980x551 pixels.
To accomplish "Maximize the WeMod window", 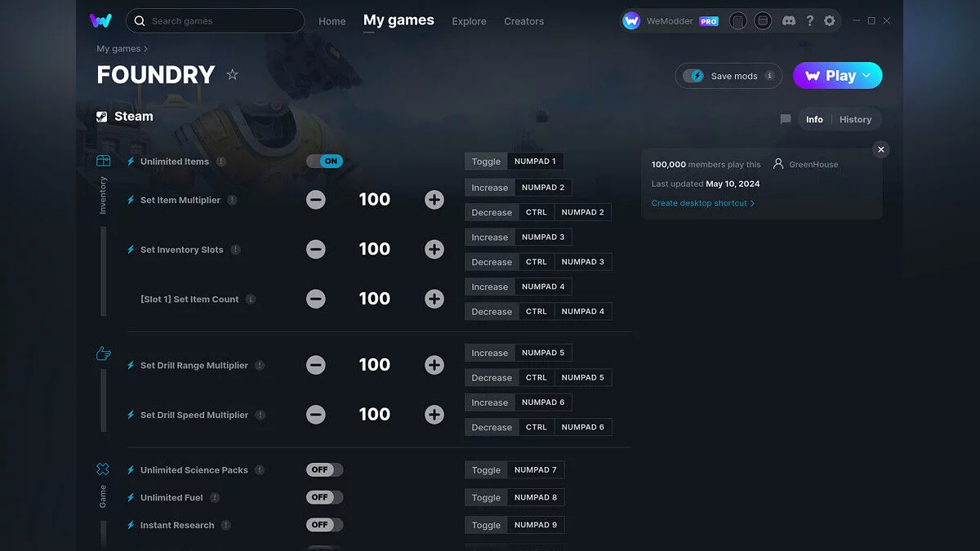I will (x=871, y=21).
